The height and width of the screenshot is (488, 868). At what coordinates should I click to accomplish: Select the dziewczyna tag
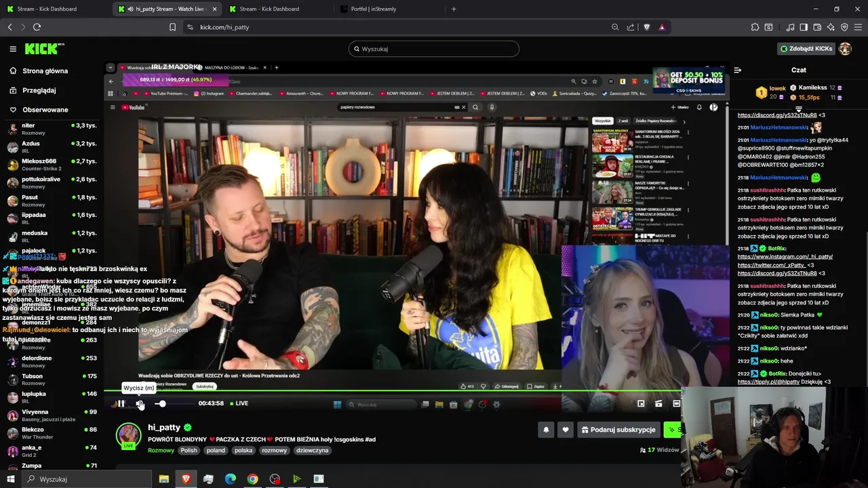[x=312, y=450]
